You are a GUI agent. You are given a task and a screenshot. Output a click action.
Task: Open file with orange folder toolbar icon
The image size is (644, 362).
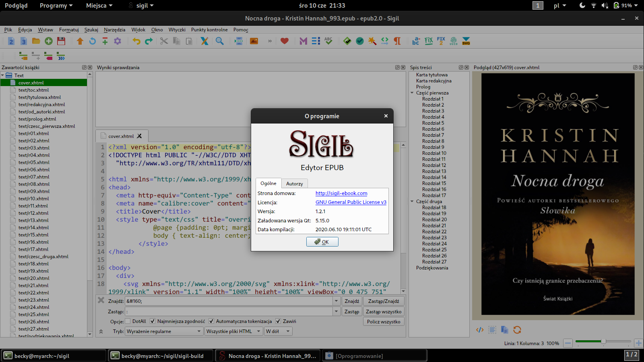(x=36, y=41)
